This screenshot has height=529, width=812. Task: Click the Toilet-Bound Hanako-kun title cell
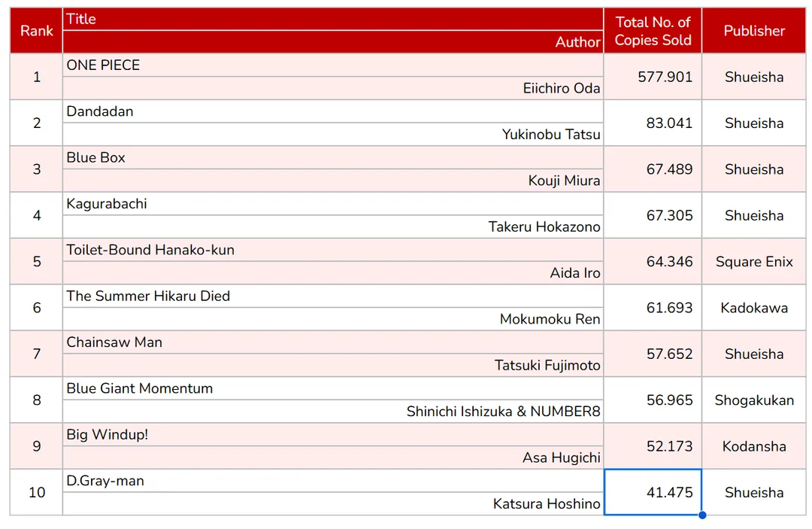333,250
